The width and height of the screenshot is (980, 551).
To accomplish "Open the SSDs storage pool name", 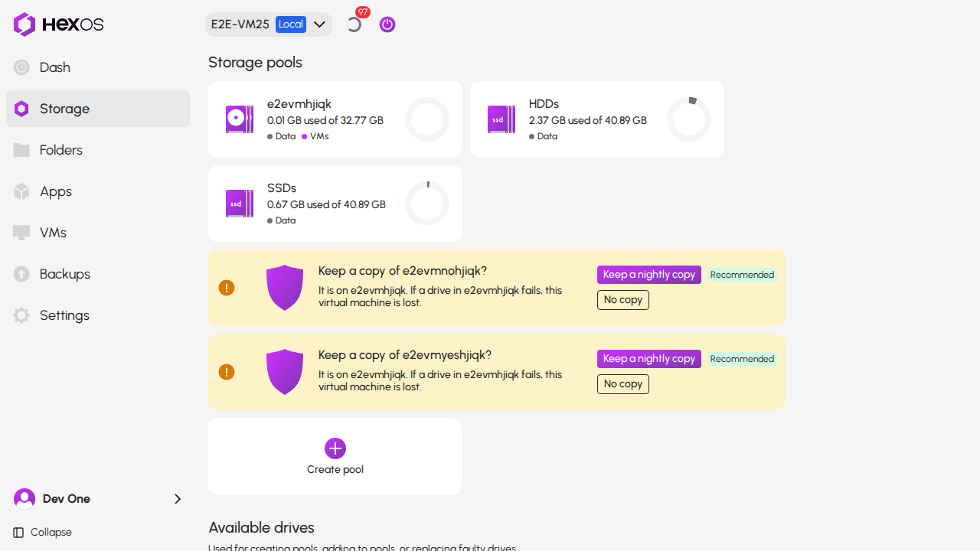I will (282, 188).
